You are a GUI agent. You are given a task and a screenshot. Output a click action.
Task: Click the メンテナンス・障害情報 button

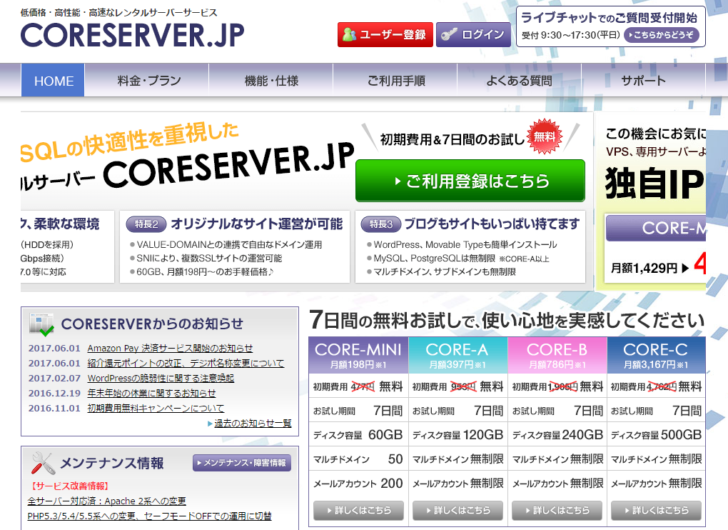(242, 463)
